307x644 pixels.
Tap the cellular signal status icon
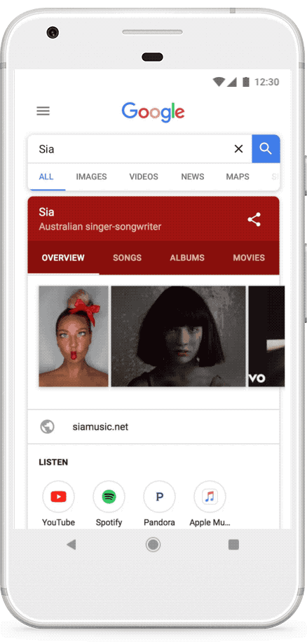pyautogui.click(x=231, y=82)
